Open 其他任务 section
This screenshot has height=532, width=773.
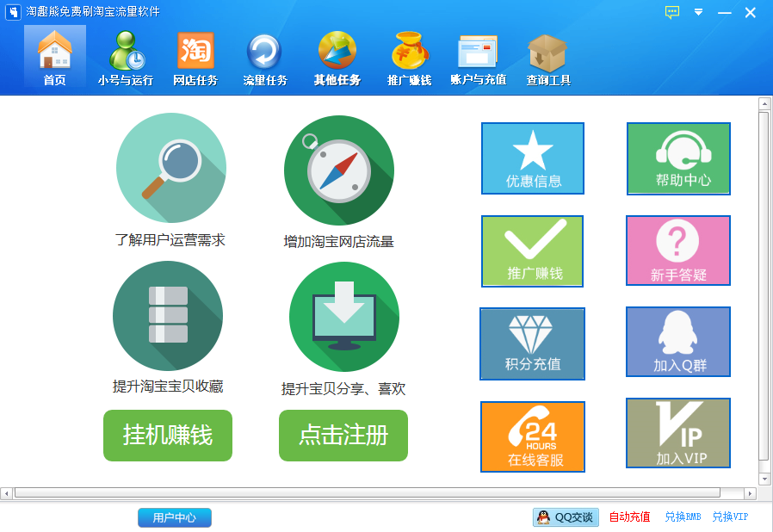click(x=337, y=58)
